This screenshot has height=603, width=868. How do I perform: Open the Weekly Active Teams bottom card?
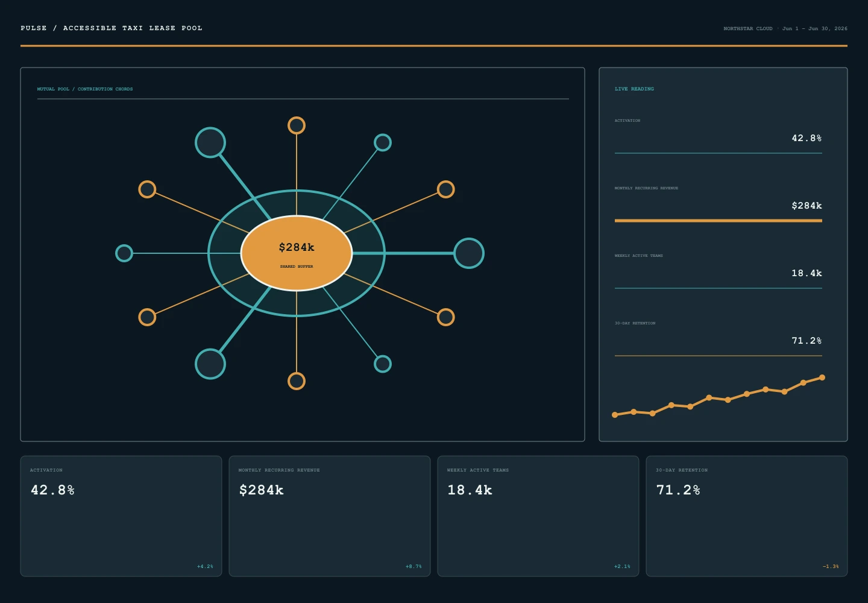click(538, 516)
